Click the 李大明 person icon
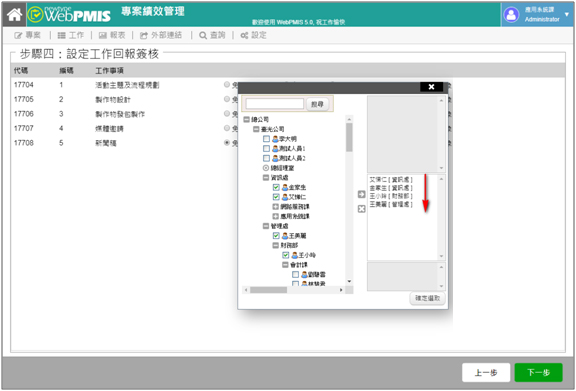The height and width of the screenshot is (391, 576). [x=275, y=139]
